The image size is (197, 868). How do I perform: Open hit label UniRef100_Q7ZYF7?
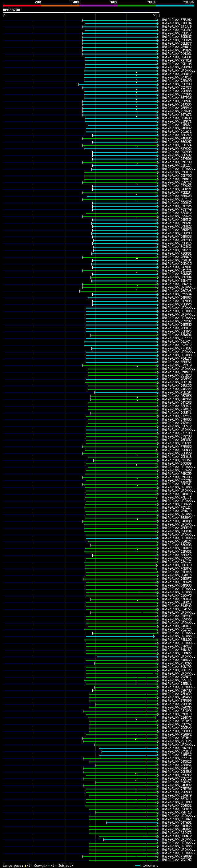tap(176, 416)
